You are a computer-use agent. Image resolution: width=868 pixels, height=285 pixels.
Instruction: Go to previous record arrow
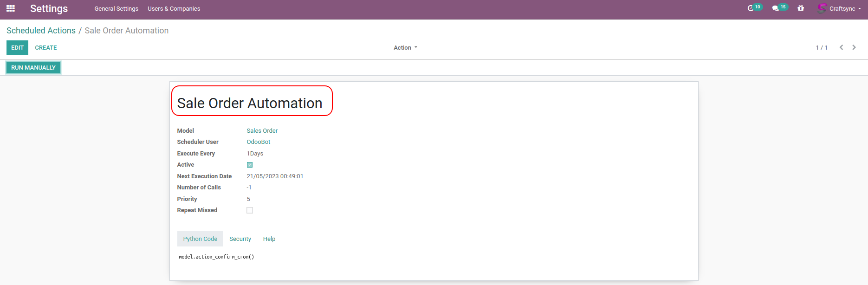click(x=841, y=47)
